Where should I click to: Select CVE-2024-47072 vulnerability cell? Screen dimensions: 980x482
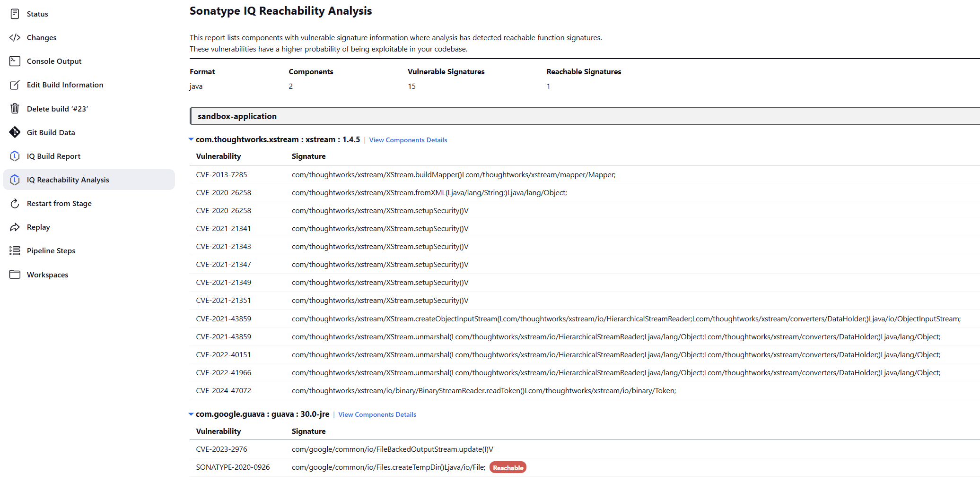point(223,390)
